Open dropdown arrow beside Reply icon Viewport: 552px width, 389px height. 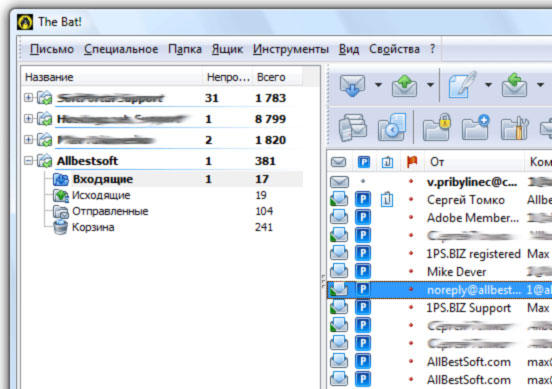coord(540,85)
